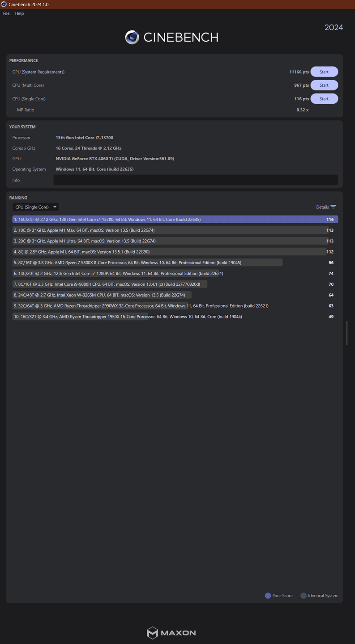Select ranking entry 2 Apple M1 Max
This screenshot has width=355, height=644.
[175, 230]
